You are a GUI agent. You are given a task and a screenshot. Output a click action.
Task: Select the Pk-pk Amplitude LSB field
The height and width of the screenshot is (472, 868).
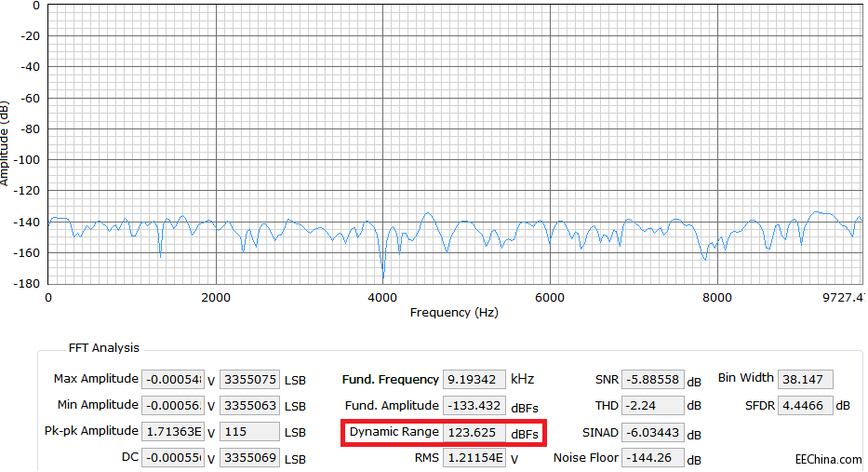[x=249, y=432]
